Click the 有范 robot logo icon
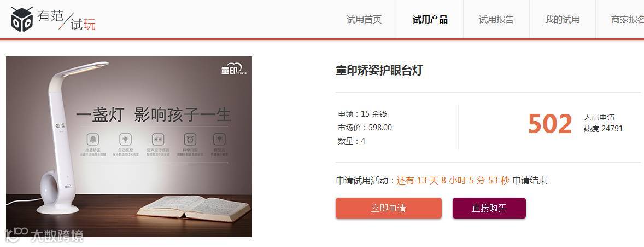The width and height of the screenshot is (644, 247). pos(22,19)
